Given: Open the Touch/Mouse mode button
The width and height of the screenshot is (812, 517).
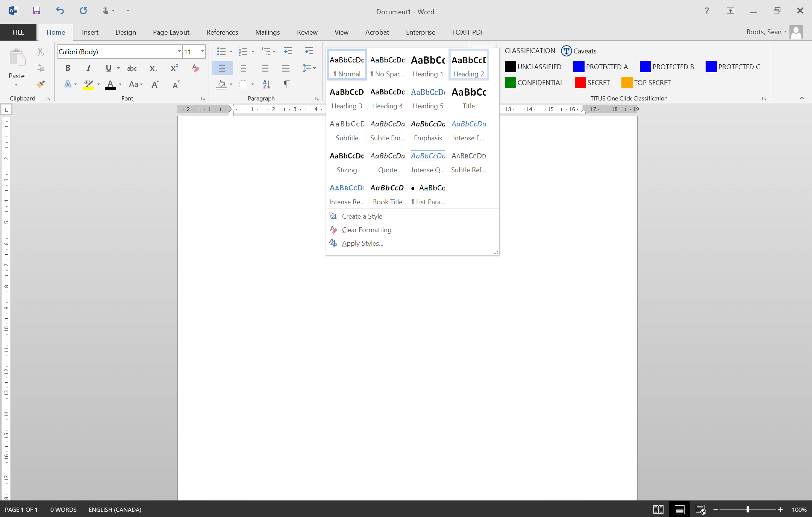Looking at the screenshot, I should coord(108,11).
